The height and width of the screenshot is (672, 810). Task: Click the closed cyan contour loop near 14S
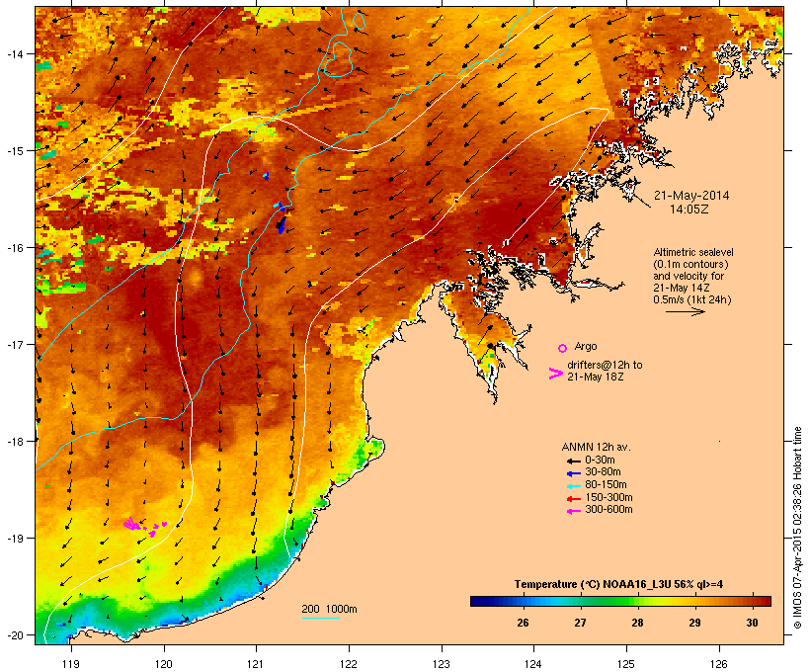(x=338, y=59)
